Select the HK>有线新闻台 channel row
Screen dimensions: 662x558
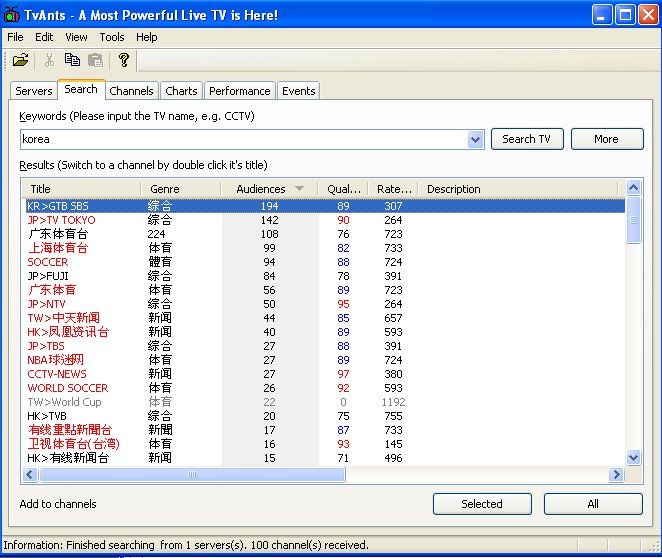(x=325, y=458)
